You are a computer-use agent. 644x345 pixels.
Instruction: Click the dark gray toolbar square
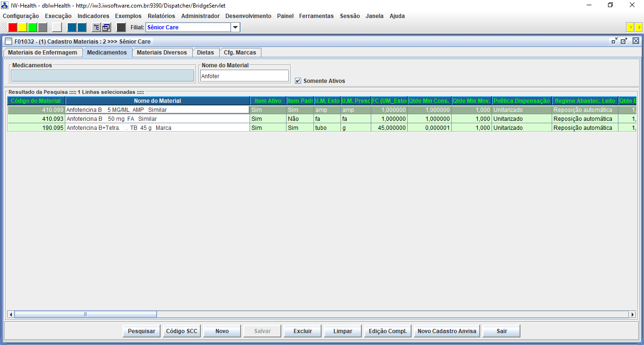pos(121,27)
